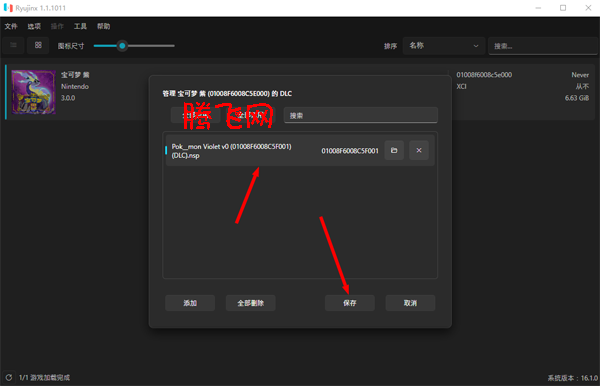600x386 pixels.
Task: Open folder location for the Pokémon Violet DLC
Action: point(394,150)
